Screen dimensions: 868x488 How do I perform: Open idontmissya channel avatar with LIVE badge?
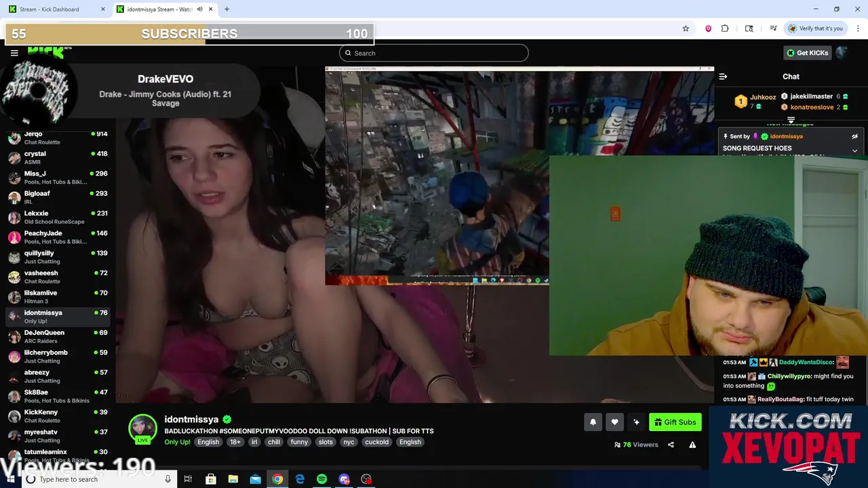[x=142, y=429]
